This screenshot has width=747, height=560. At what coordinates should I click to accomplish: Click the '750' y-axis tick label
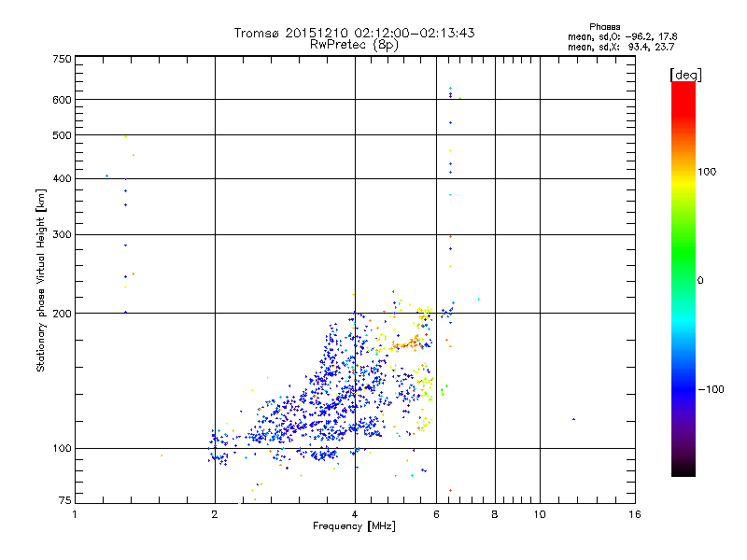click(62, 59)
